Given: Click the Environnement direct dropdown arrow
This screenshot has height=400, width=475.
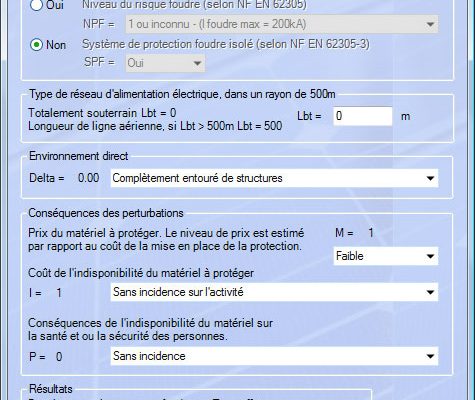Looking at the screenshot, I should (x=430, y=178).
